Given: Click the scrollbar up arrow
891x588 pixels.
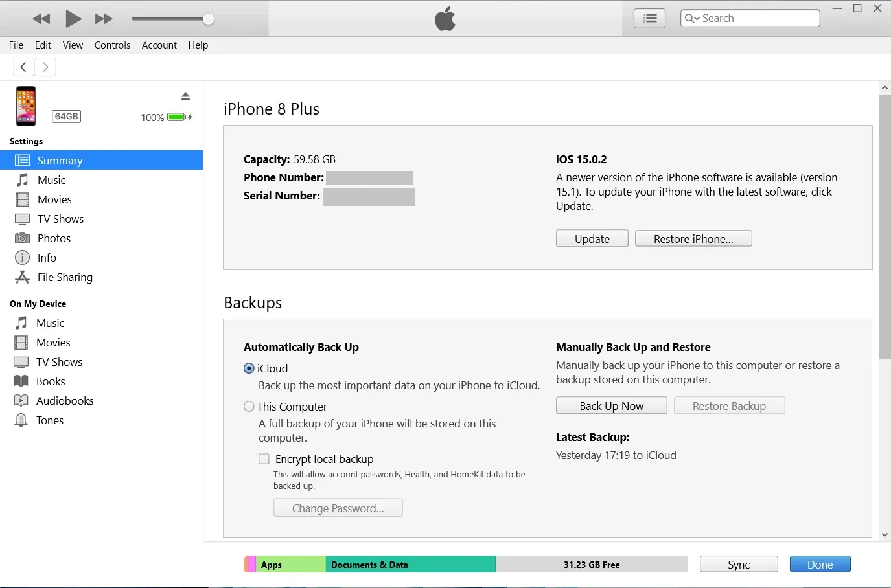Looking at the screenshot, I should [885, 87].
